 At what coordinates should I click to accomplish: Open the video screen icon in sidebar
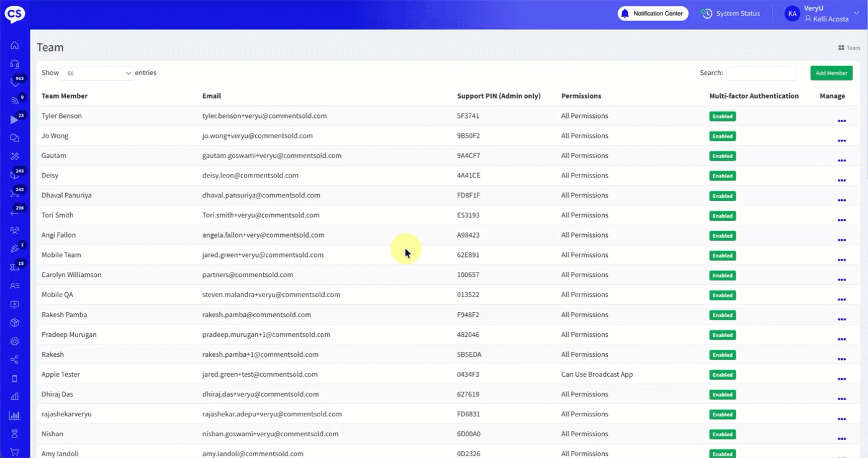tap(14, 304)
